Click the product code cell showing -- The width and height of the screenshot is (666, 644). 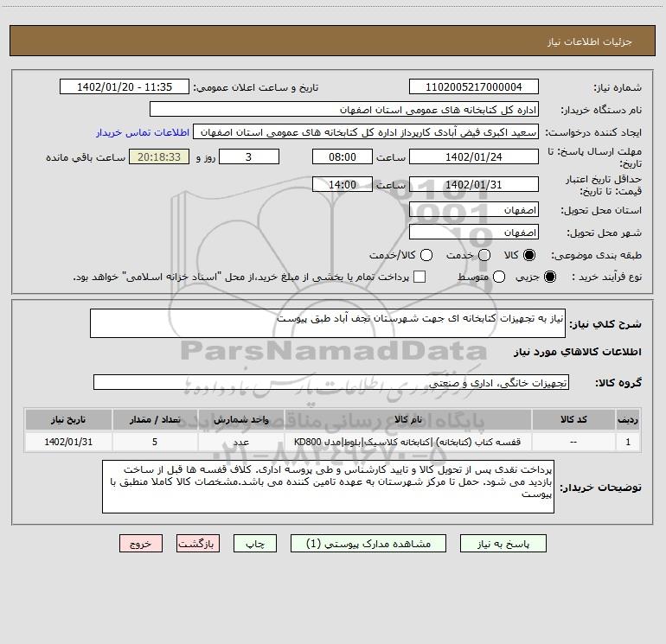(x=573, y=442)
